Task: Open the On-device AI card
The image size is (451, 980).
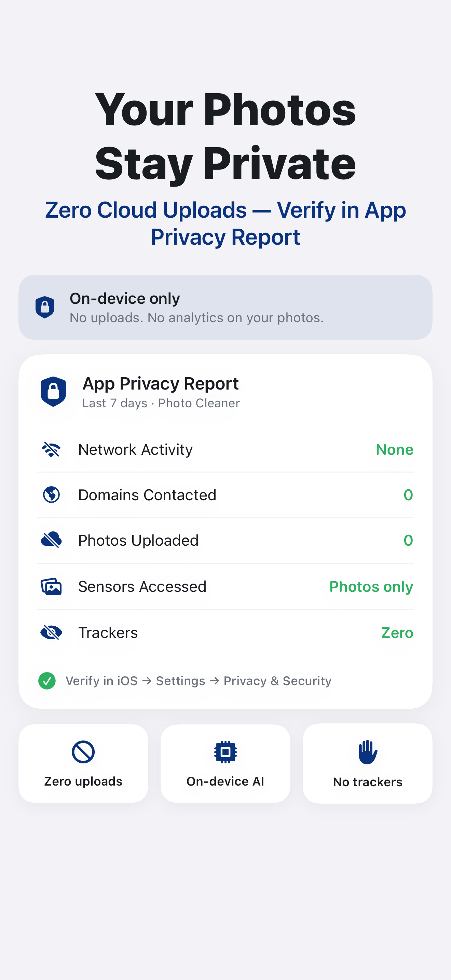Action: pos(225,764)
